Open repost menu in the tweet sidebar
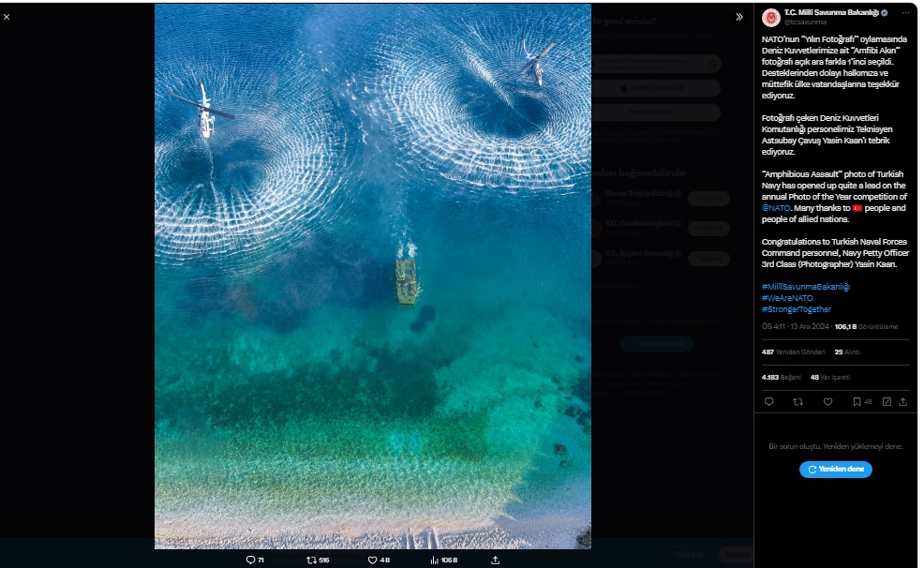 click(x=798, y=401)
